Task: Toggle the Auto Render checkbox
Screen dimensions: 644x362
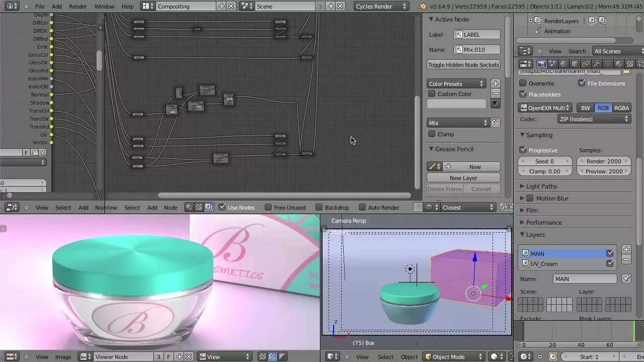Action: pyautogui.click(x=362, y=207)
